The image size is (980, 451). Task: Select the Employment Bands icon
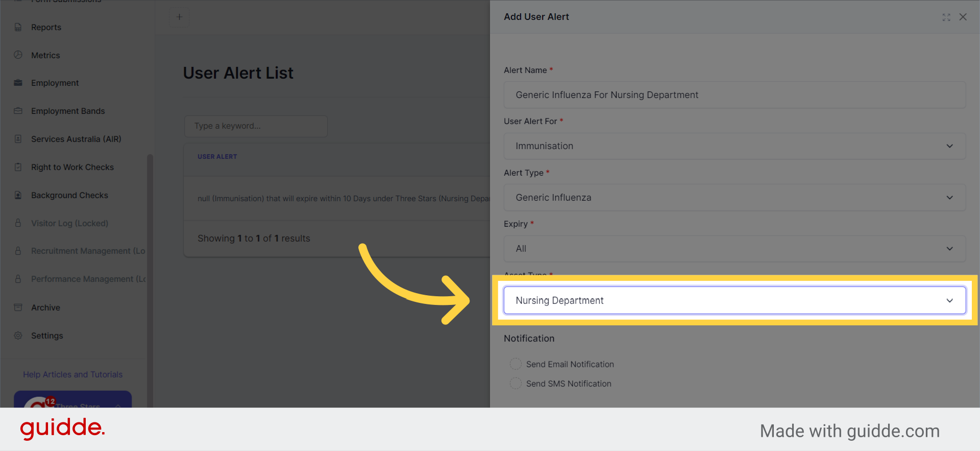pos(18,111)
